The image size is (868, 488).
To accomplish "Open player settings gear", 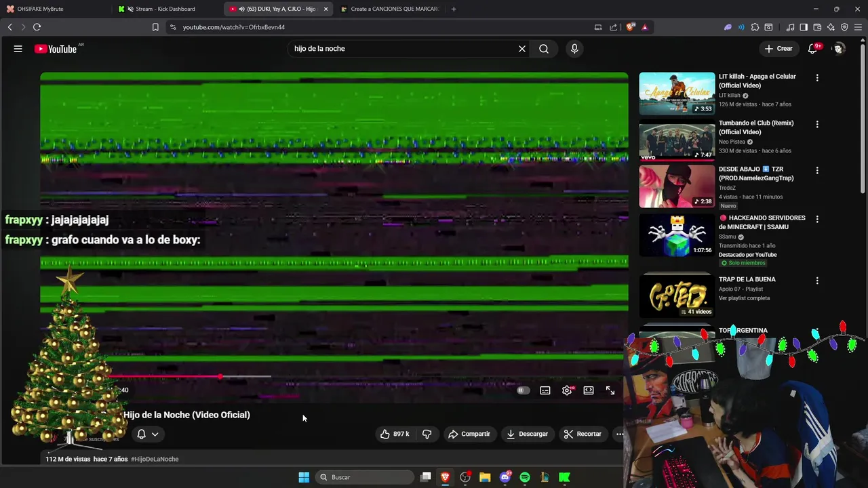I will (x=567, y=390).
